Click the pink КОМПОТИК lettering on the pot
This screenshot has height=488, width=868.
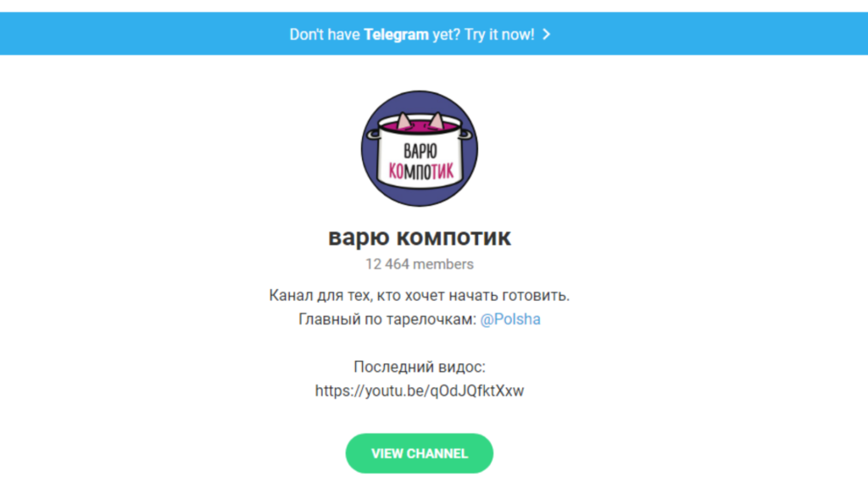coord(421,171)
